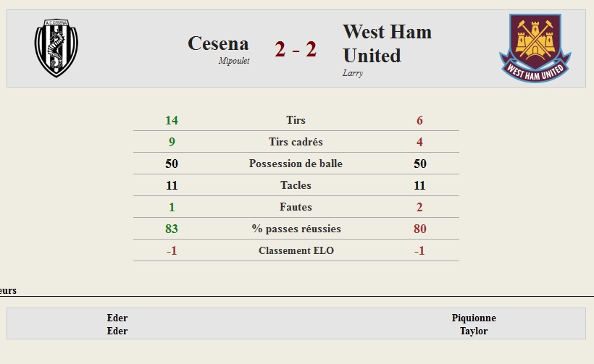This screenshot has width=594, height=364.
Task: Click the second Eder goalscorer entry
Action: coord(117,331)
